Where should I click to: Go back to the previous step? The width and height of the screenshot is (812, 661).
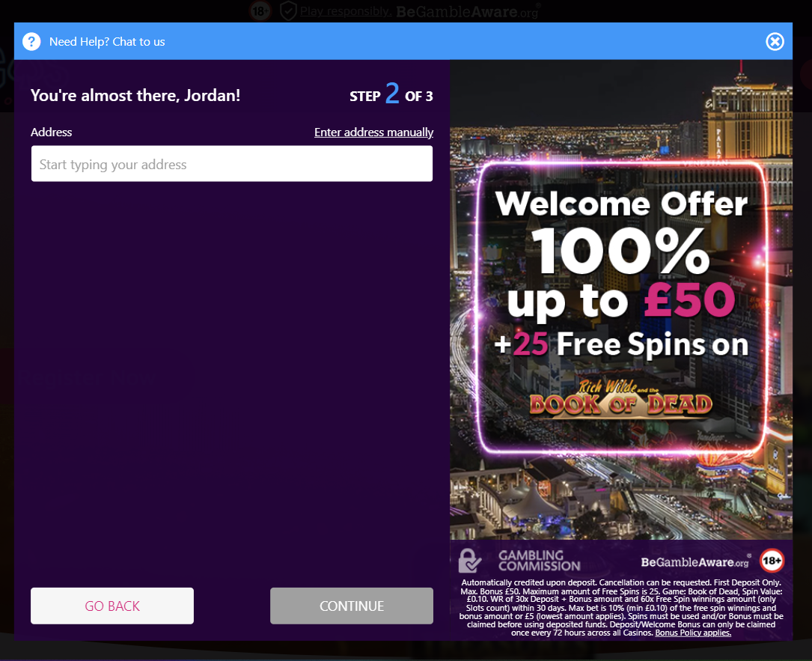click(112, 606)
